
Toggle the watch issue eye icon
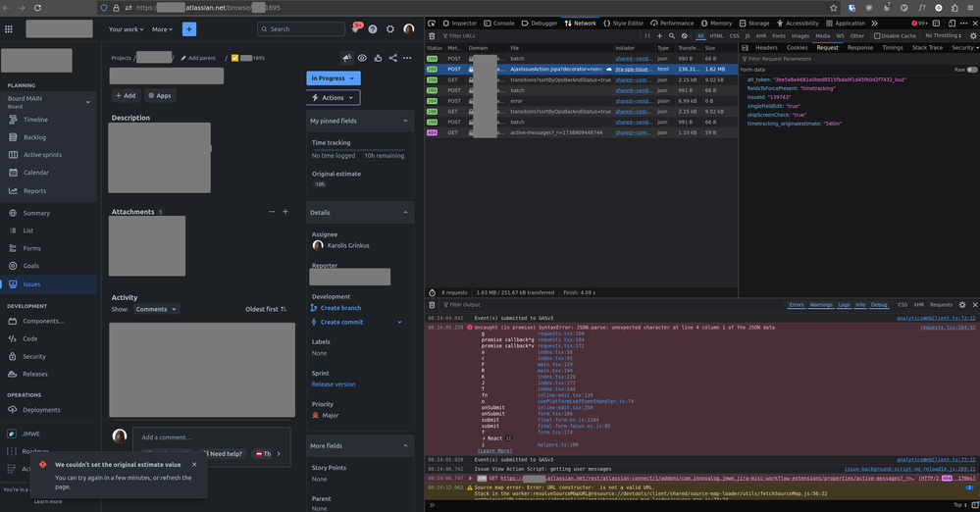coord(362,58)
